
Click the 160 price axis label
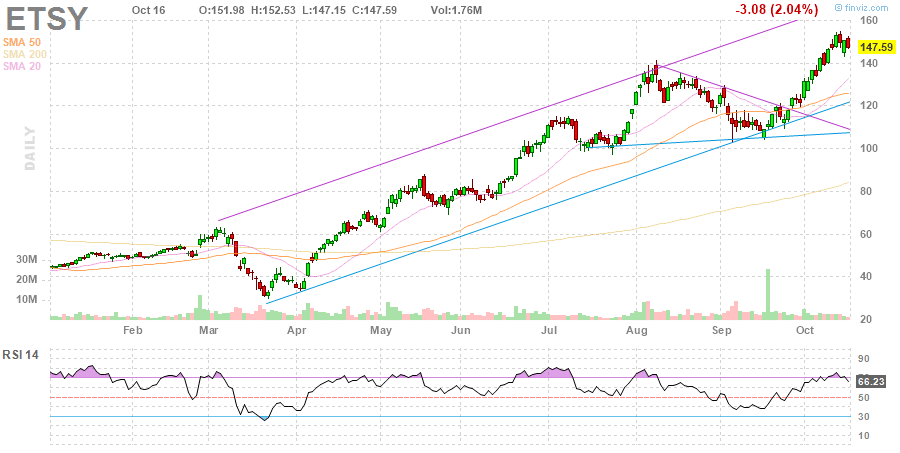click(x=867, y=21)
